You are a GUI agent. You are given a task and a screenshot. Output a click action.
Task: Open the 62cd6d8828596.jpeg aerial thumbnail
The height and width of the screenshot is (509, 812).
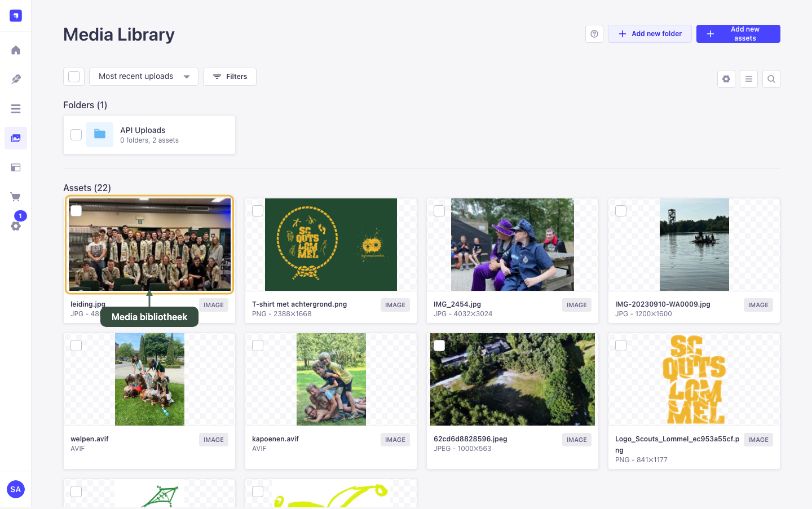pos(513,379)
